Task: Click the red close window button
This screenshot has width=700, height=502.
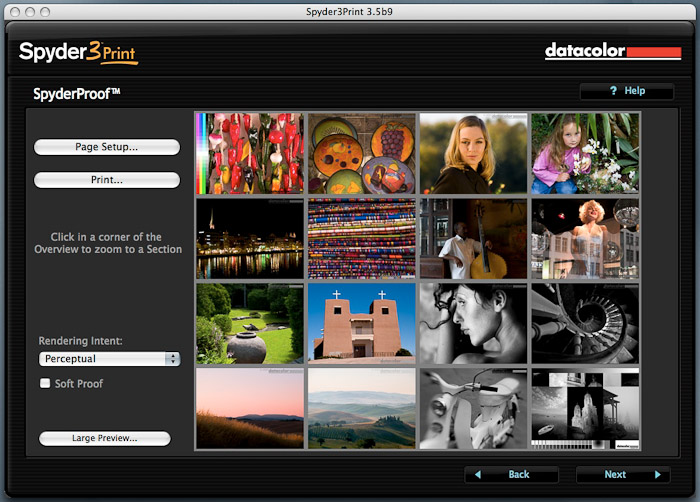Action: pyautogui.click(x=13, y=11)
